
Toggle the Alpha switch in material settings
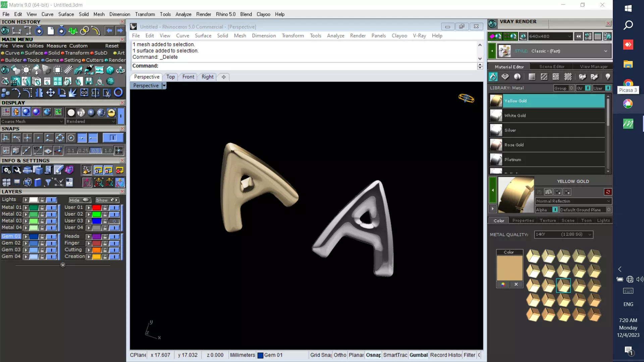click(x=555, y=210)
